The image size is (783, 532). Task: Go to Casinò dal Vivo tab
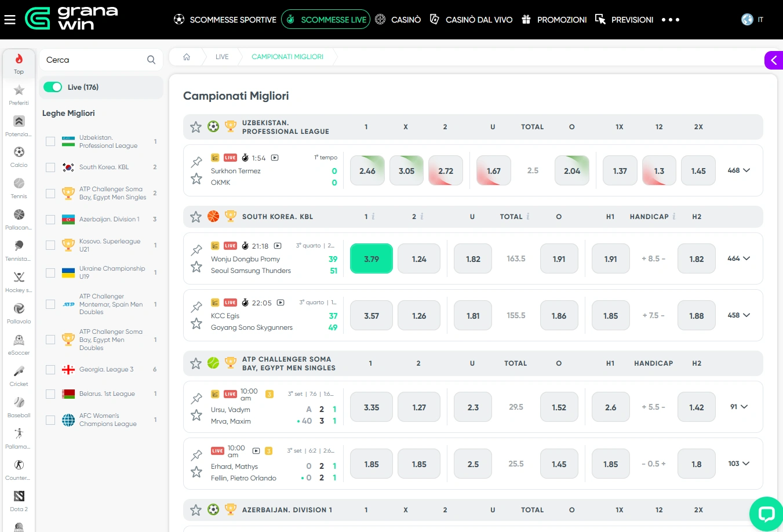471,20
